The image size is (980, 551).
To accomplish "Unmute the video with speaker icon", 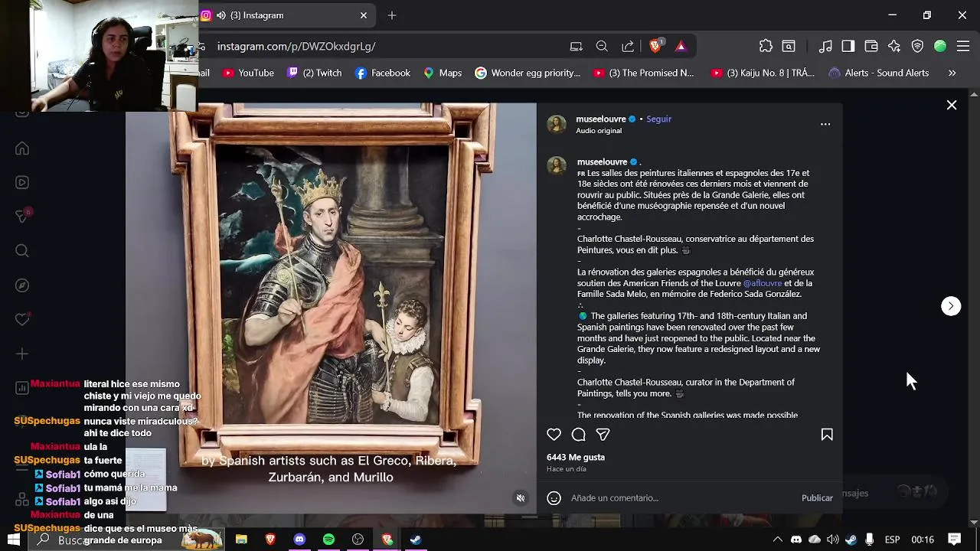I will tap(521, 498).
